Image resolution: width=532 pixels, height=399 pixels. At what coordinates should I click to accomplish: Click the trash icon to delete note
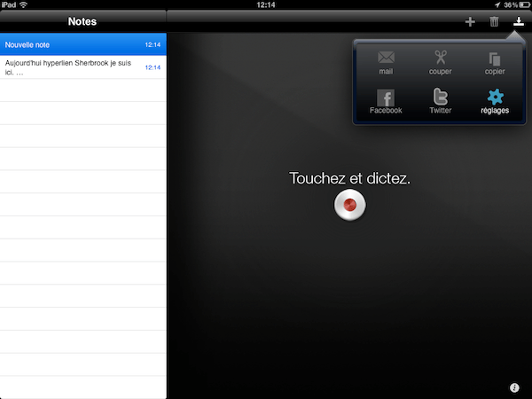click(494, 21)
